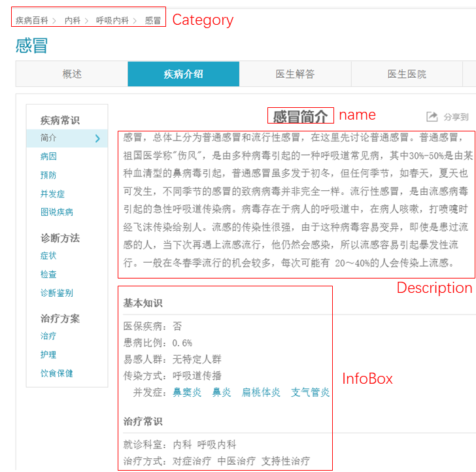The image size is (476, 472).
Task: Switch to the 医生解答 tab
Action: (295, 74)
